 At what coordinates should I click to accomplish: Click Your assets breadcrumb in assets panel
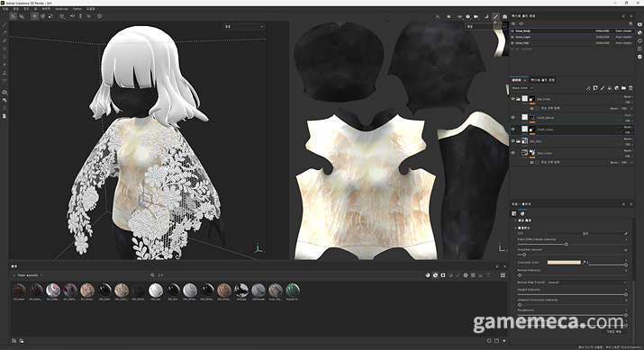click(28, 275)
